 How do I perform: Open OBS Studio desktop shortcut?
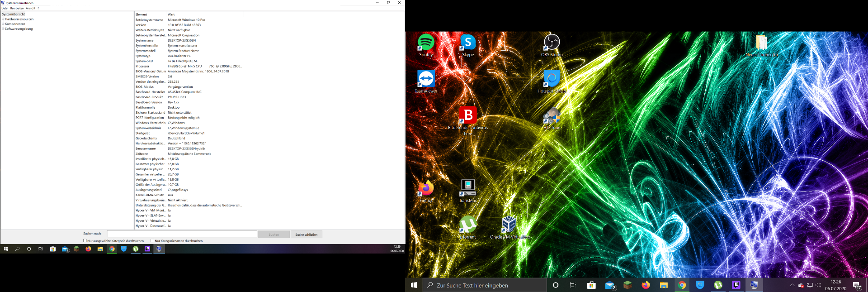coord(552,45)
